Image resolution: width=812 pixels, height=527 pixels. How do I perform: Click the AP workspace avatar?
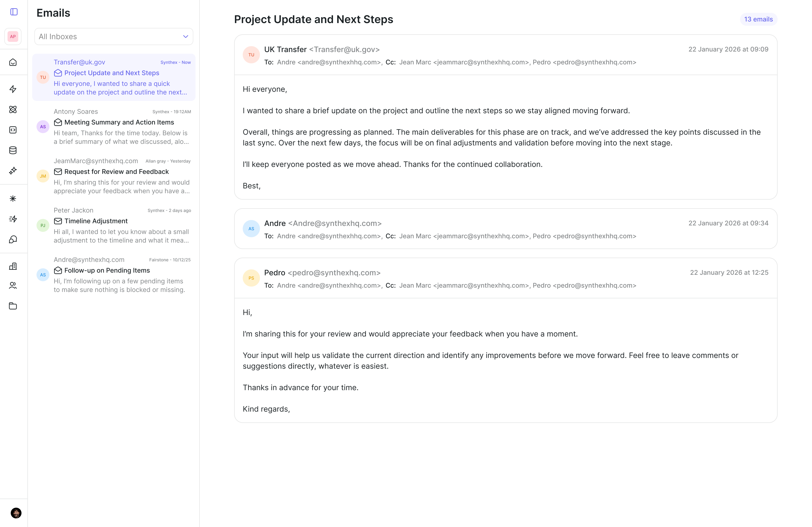[13, 36]
